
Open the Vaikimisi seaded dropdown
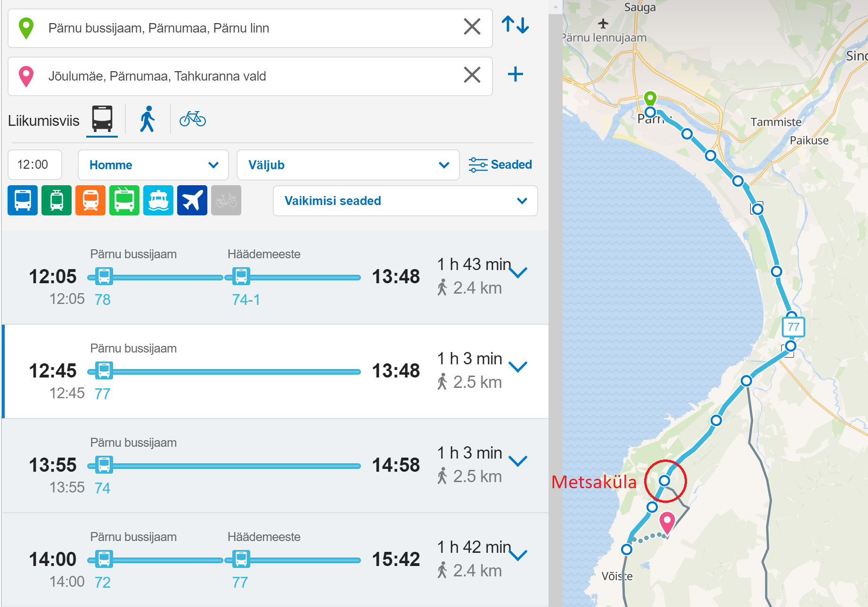405,201
